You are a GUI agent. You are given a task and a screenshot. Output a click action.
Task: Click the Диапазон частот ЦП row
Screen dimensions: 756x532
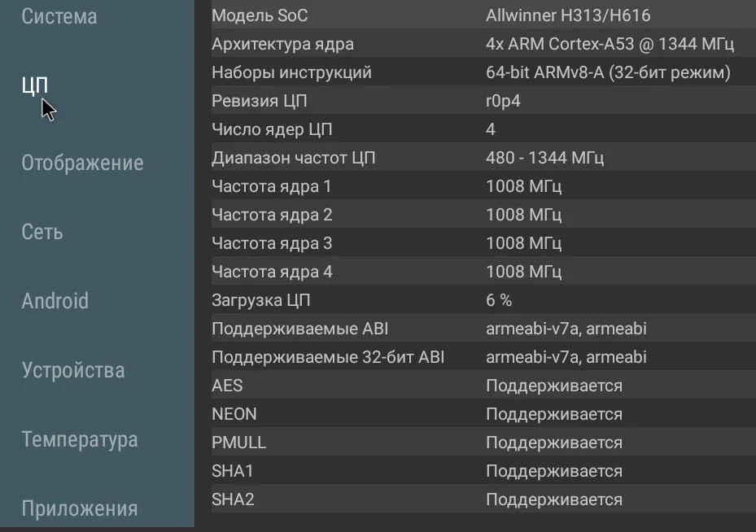point(477,158)
